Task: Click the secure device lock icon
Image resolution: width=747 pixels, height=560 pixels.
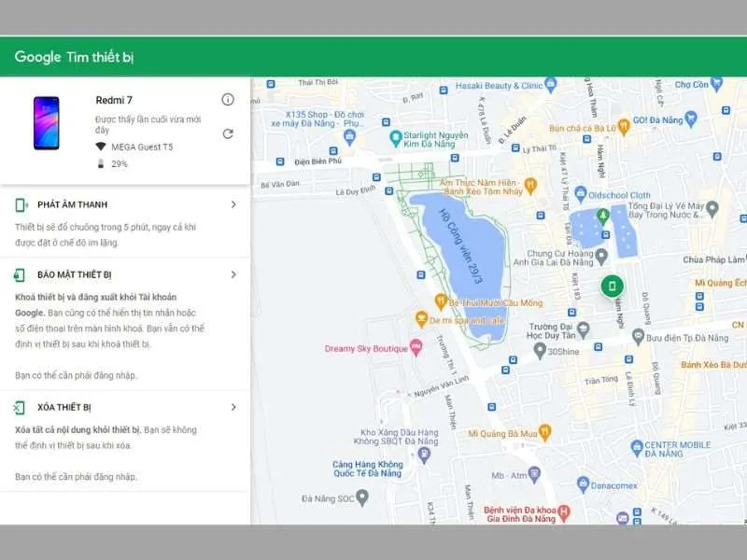Action: click(20, 274)
